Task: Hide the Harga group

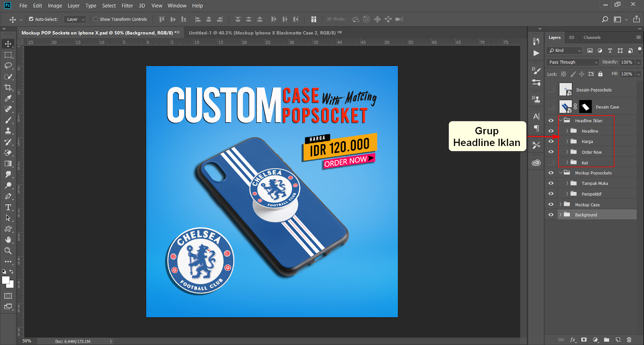Action: [551, 142]
